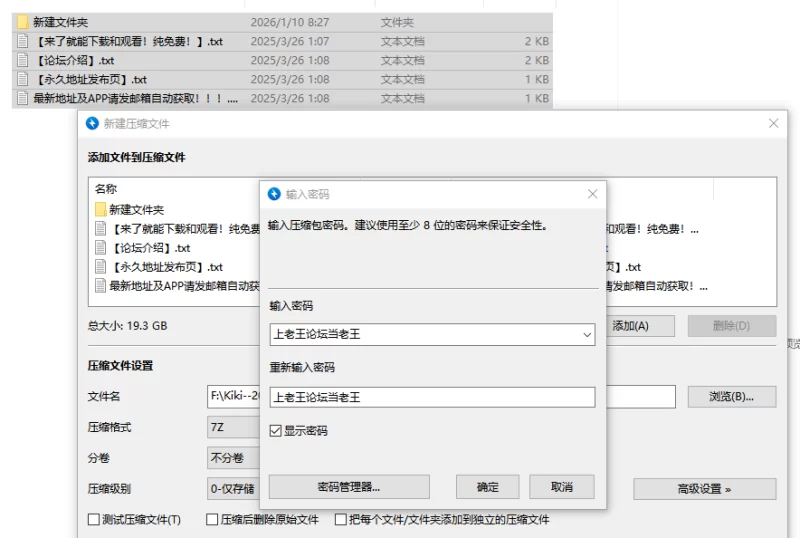Click 重新输入密码 field
This screenshot has height=538, width=800.
[x=432, y=397]
